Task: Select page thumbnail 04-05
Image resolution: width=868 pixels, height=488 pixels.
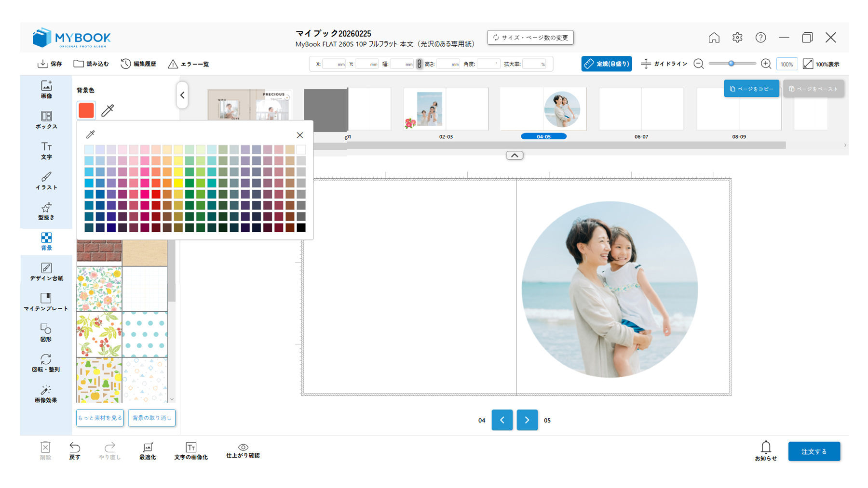Action: point(543,109)
